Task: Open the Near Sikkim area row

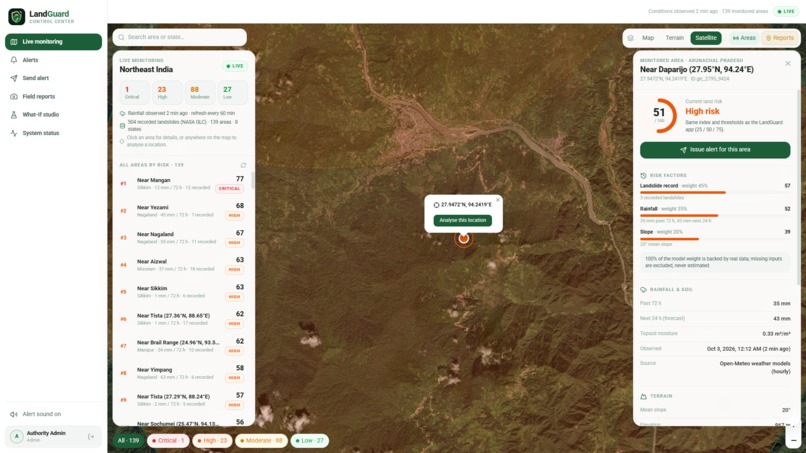Action: 182,292
